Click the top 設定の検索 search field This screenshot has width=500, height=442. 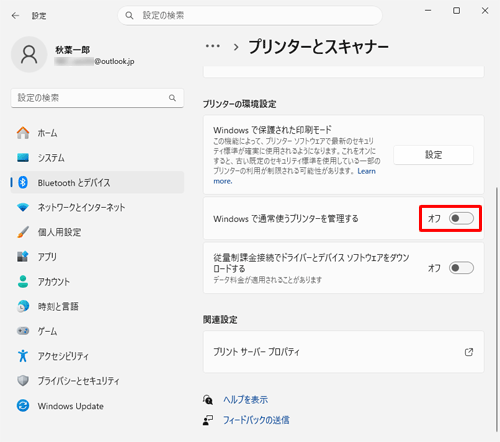tap(250, 15)
